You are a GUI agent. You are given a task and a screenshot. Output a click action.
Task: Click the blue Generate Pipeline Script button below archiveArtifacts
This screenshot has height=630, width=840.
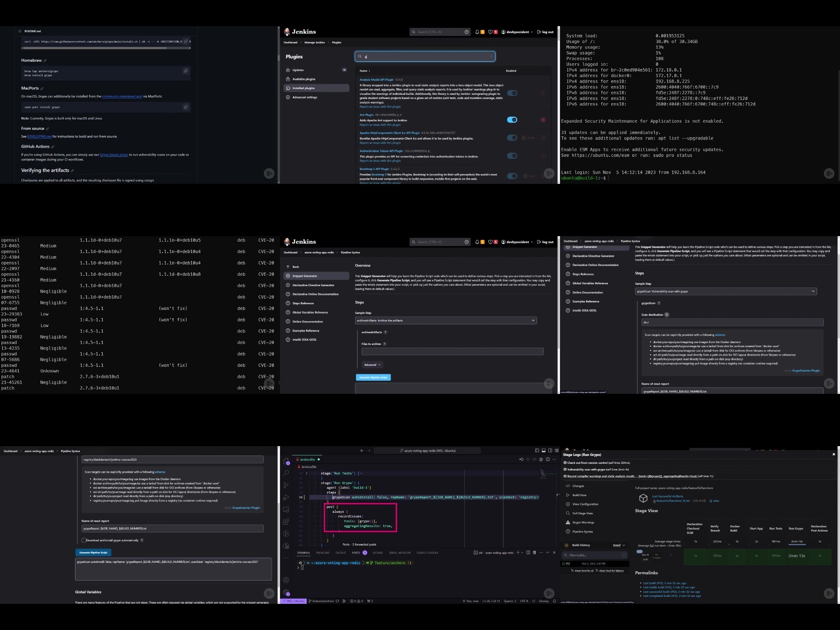[x=373, y=378]
